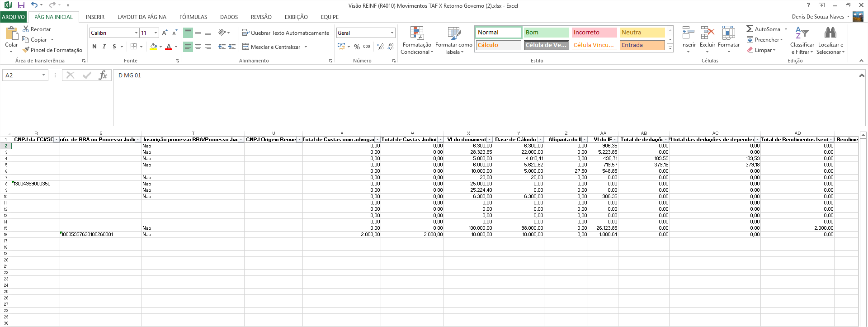Cut selection with Recortar

37,29
